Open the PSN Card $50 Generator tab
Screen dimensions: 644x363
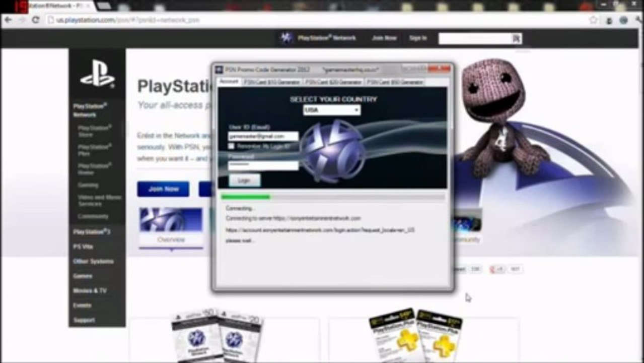pos(394,82)
